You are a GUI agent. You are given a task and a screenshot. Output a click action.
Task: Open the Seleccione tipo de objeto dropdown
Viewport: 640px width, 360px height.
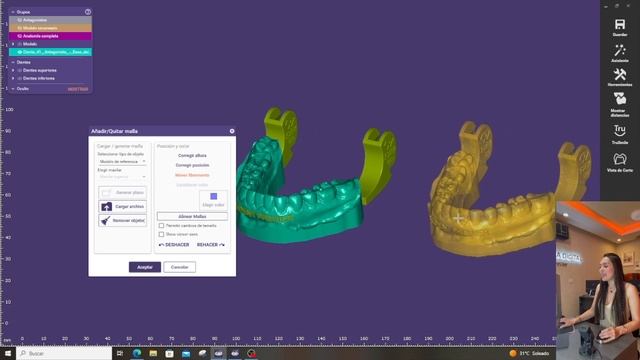[x=122, y=162]
